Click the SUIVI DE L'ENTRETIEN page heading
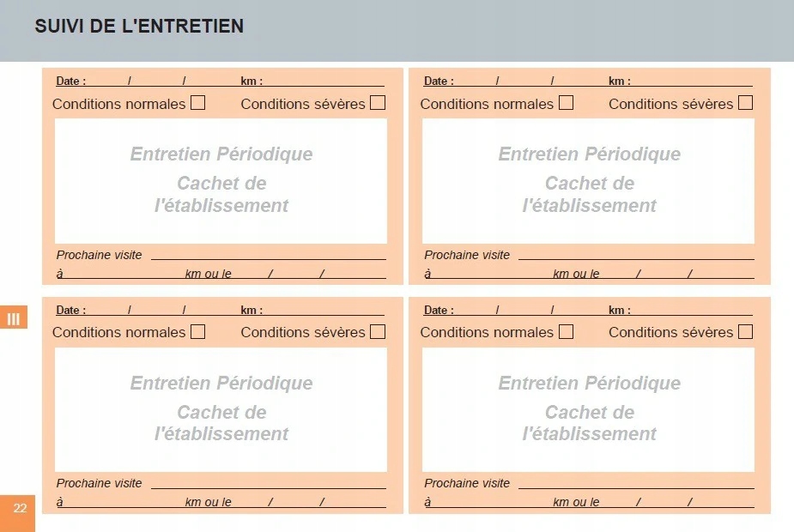This screenshot has width=794, height=532. coord(139,27)
